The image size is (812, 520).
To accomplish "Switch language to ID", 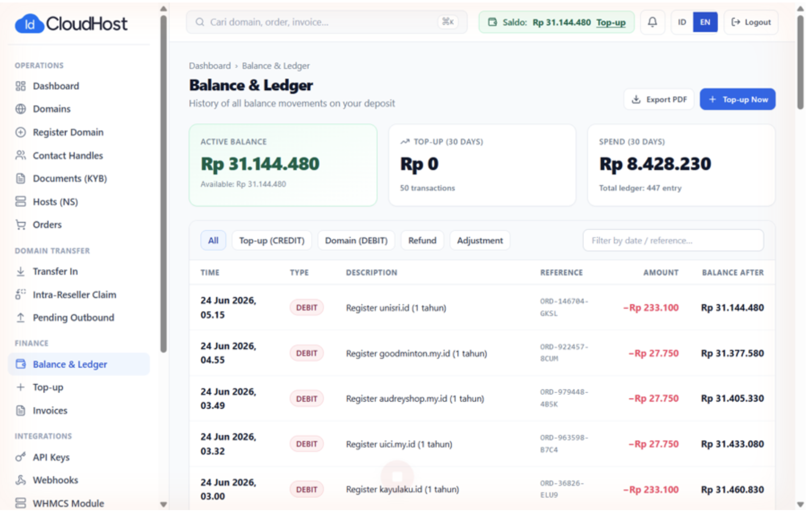I will [x=682, y=22].
